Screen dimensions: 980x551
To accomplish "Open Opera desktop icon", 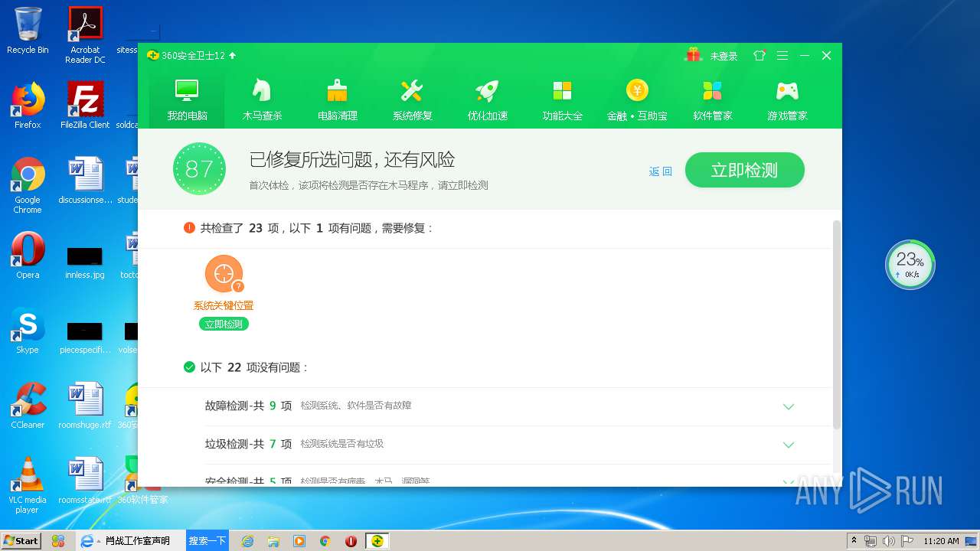I will (x=28, y=256).
